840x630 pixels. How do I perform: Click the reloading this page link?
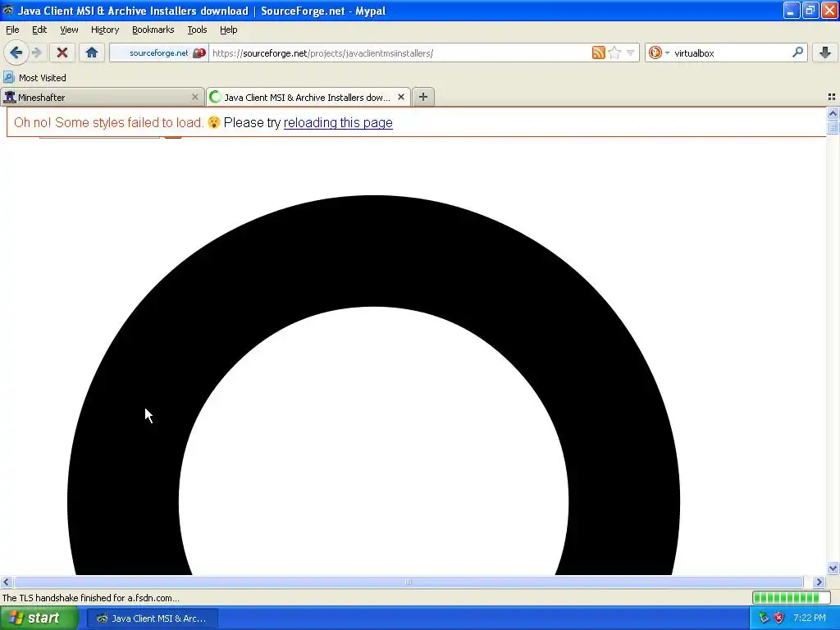(338, 123)
